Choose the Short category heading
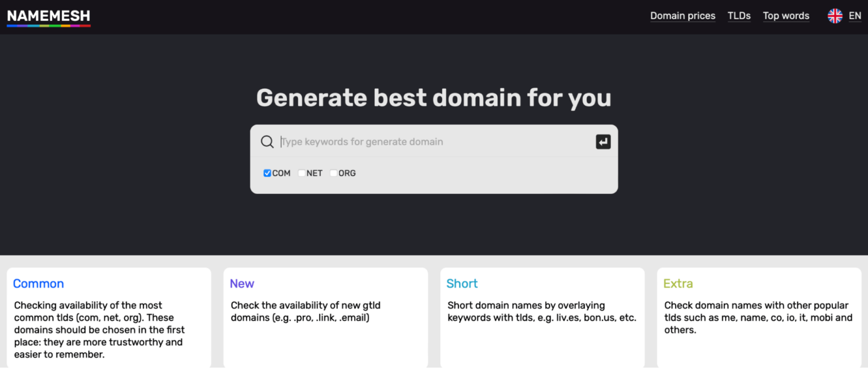Image resolution: width=868 pixels, height=368 pixels. [x=462, y=284]
